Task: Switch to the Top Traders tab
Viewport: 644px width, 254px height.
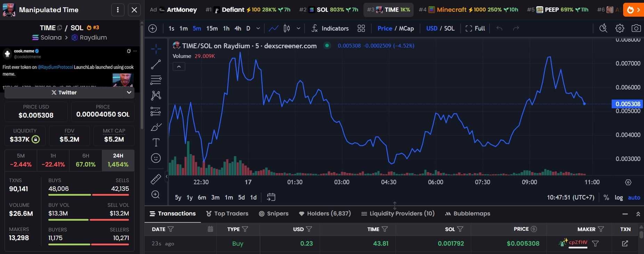Action: click(x=227, y=213)
